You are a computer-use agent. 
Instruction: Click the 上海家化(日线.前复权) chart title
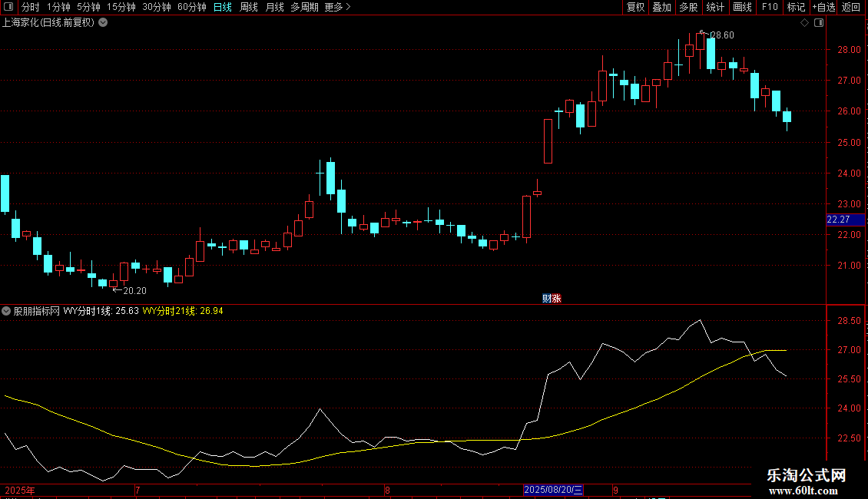(x=48, y=23)
